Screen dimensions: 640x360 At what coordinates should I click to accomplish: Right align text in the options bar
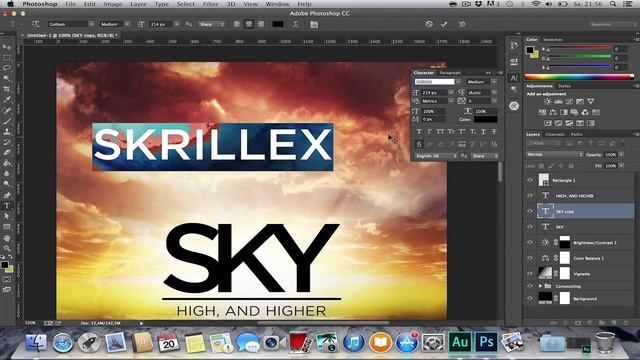(x=260, y=24)
